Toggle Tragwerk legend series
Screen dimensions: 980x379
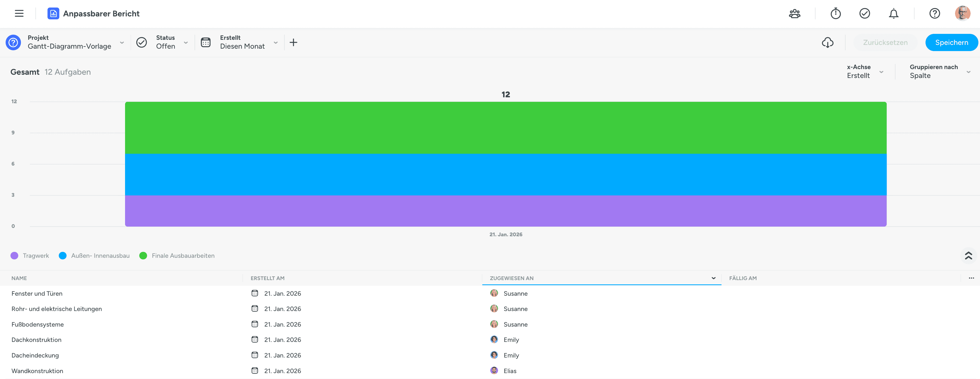[30, 256]
